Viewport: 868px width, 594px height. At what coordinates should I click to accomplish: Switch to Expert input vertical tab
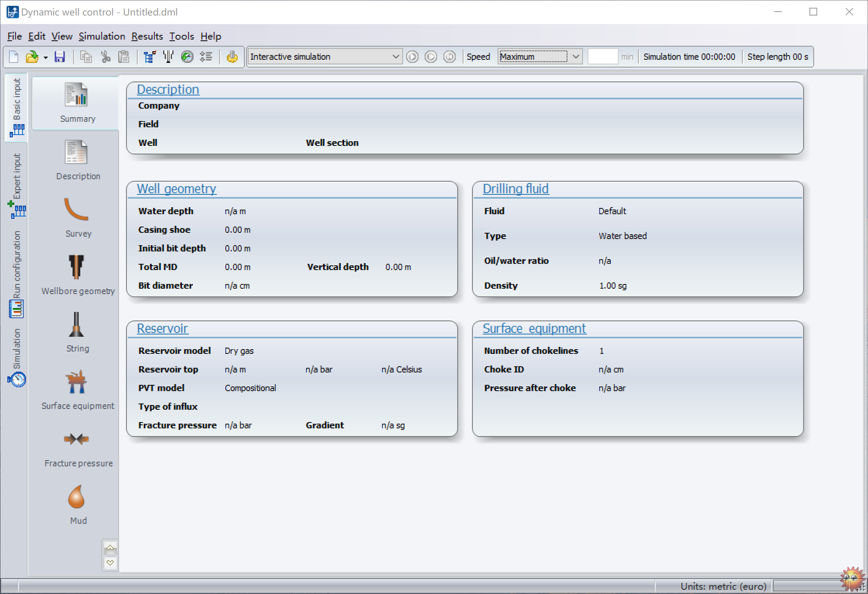[17, 185]
